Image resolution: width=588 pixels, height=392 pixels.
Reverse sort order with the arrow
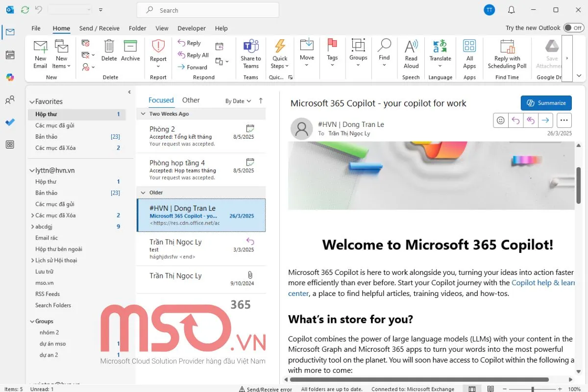[261, 100]
